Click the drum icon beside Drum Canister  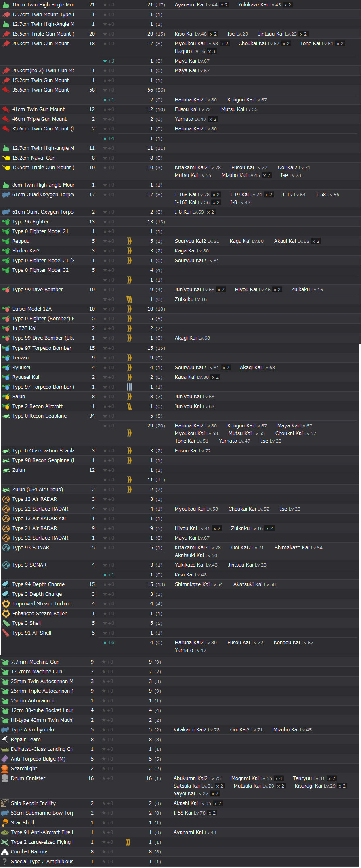(5, 778)
